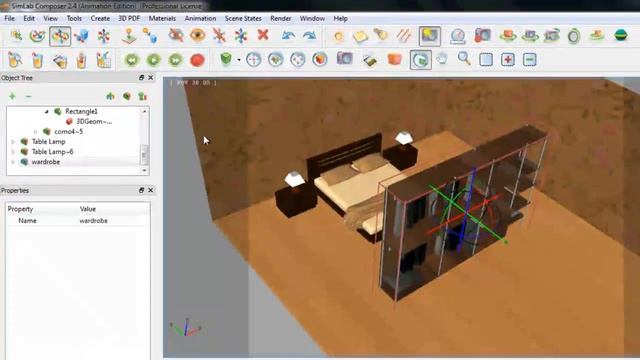Select the wardrobe item in Object Tree

46,162
